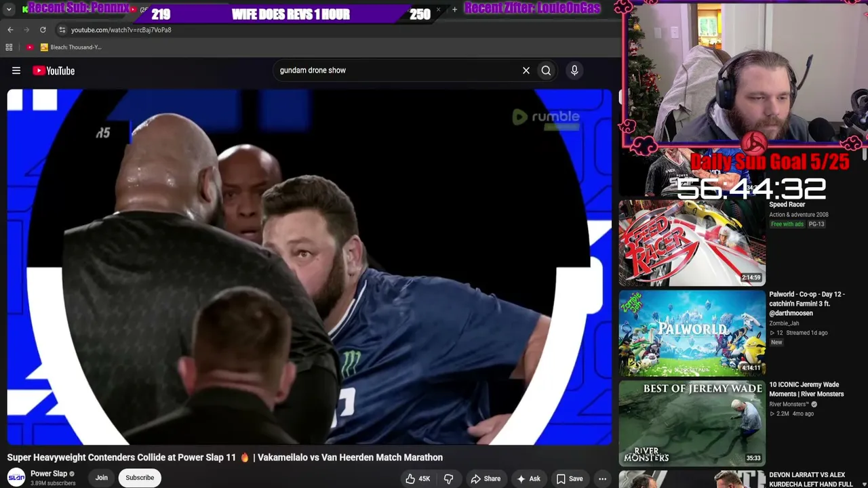Go to YouTube home via the logo
This screenshot has width=868, height=488.
click(54, 70)
